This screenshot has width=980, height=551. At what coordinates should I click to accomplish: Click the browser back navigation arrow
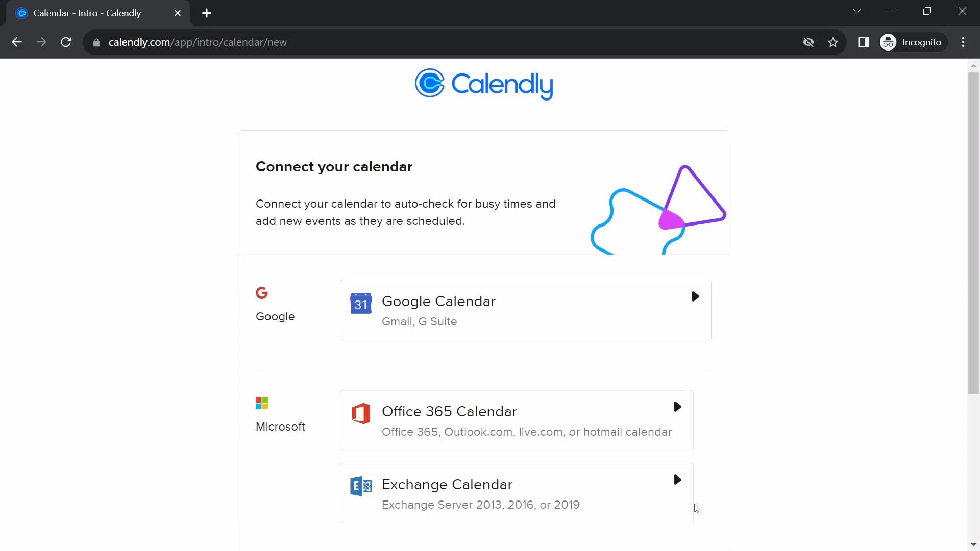[16, 42]
